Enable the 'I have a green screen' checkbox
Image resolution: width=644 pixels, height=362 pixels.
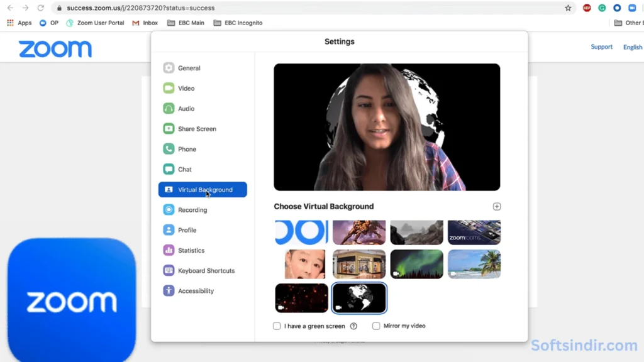[277, 326]
